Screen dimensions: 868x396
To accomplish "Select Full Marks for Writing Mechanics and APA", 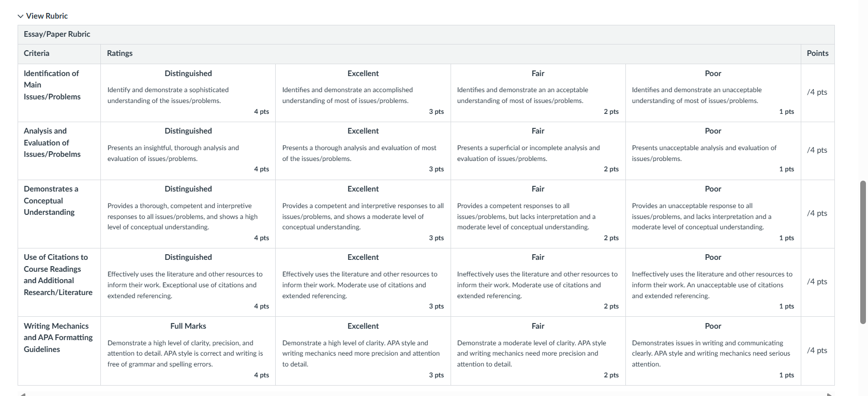I will [188, 351].
